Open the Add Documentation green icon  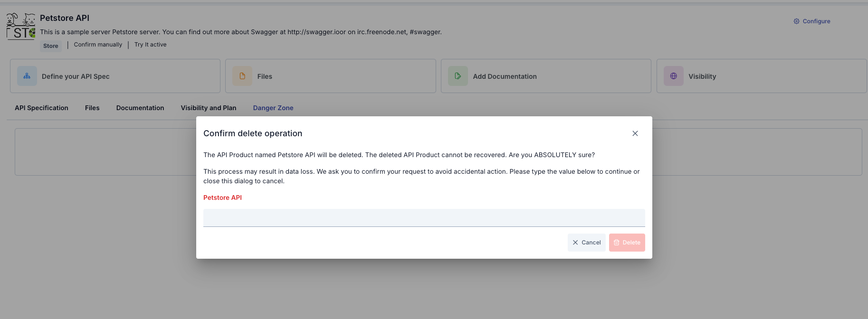[x=458, y=75]
